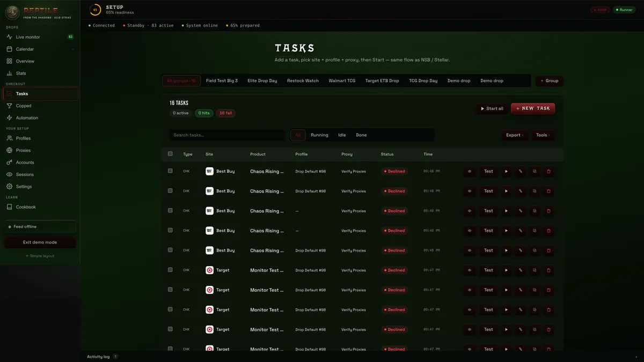Edit the first Best Buy task with the pencil icon
This screenshot has width=644, height=362.
(520, 172)
